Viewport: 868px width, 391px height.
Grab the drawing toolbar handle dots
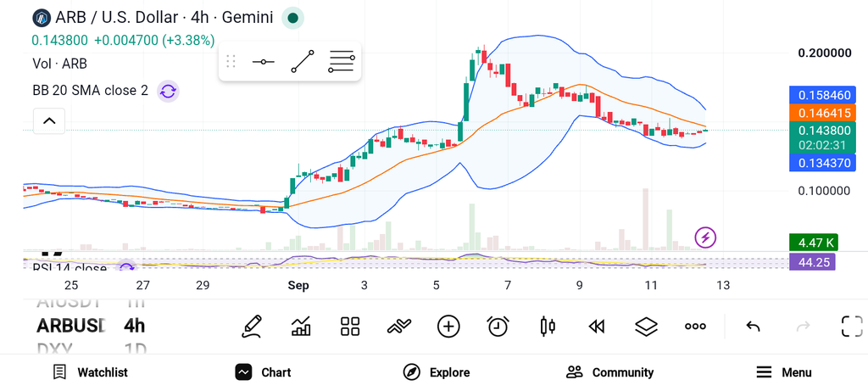point(231,61)
